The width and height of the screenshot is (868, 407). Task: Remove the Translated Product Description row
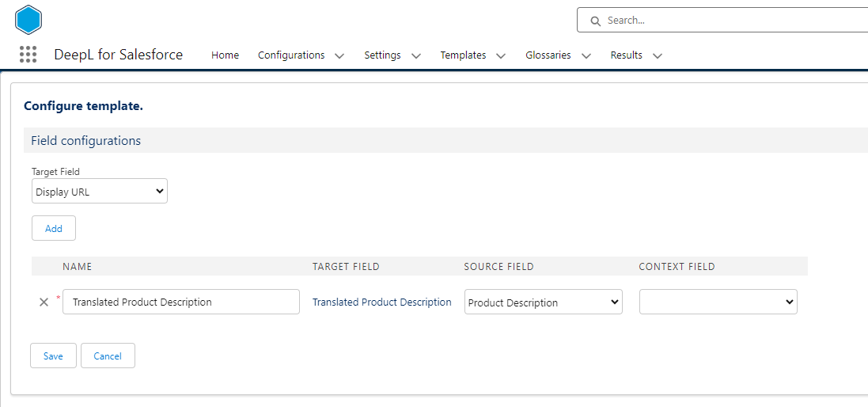tap(44, 302)
